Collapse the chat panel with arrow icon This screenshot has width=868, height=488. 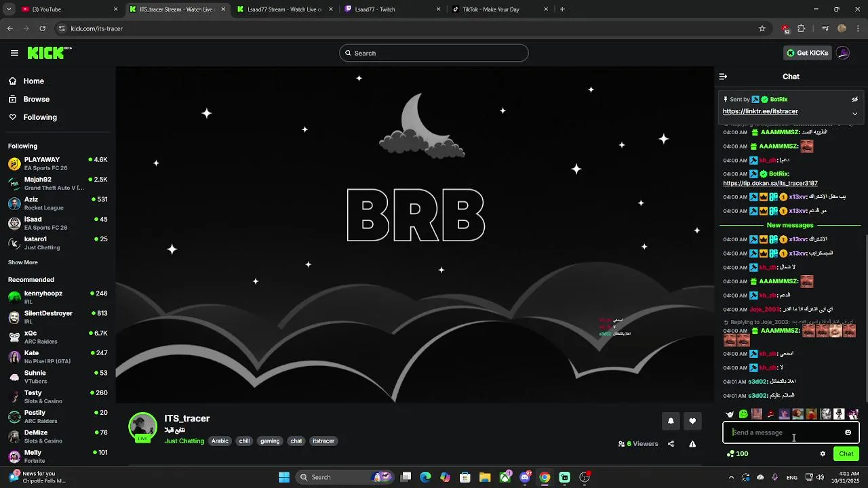click(723, 77)
